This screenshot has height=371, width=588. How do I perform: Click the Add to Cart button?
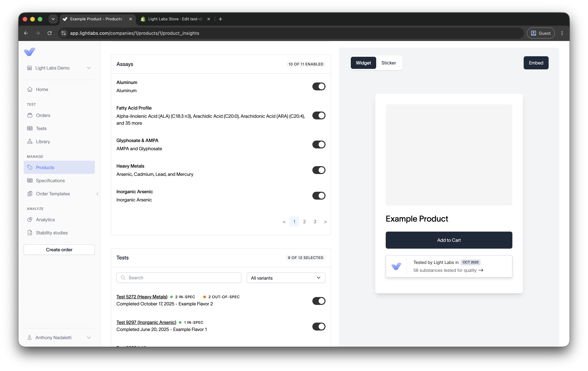449,240
